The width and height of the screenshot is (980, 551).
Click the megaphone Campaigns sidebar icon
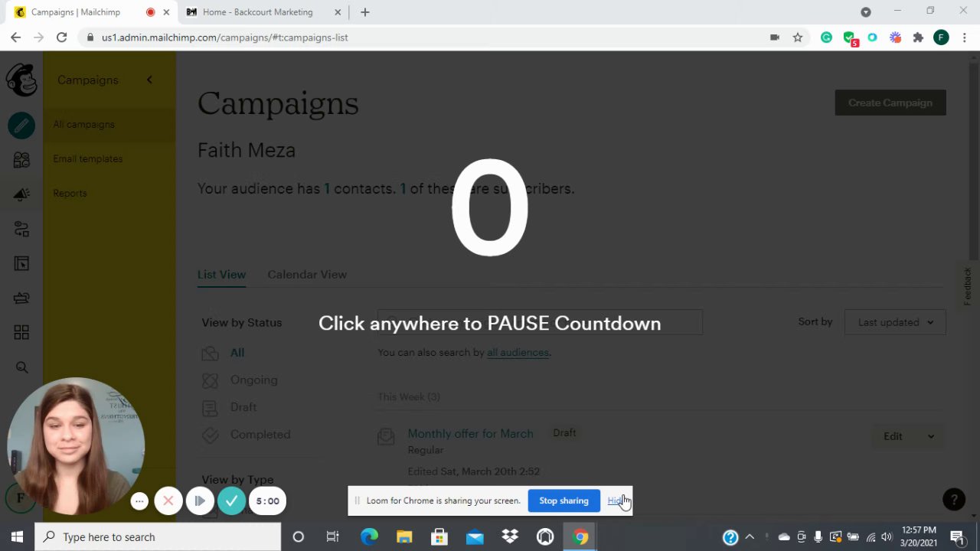(x=21, y=194)
